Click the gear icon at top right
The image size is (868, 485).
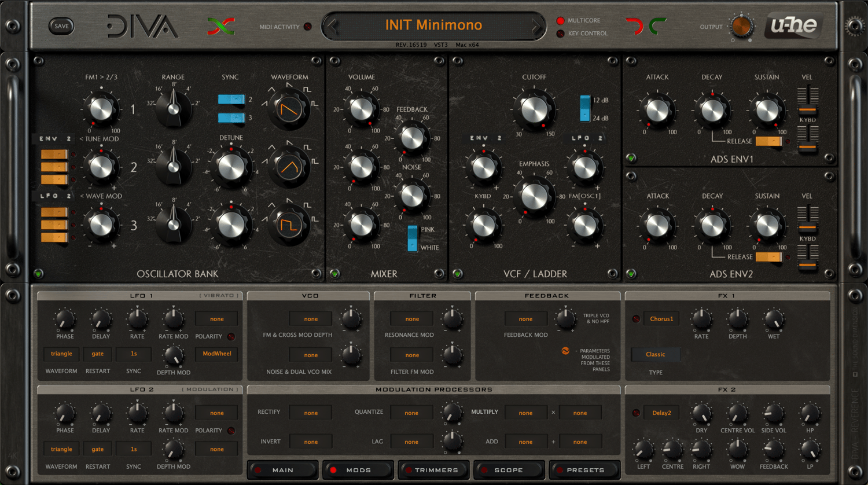(x=855, y=26)
